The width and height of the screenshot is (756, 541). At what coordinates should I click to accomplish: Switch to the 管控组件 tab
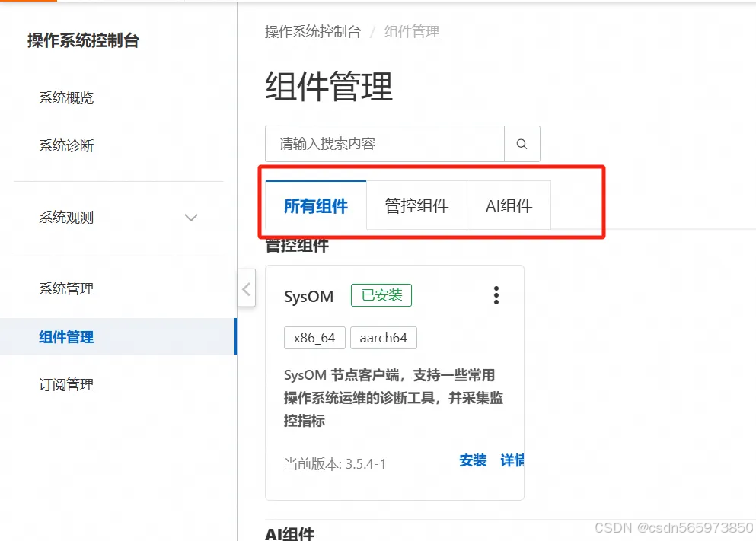(x=416, y=205)
